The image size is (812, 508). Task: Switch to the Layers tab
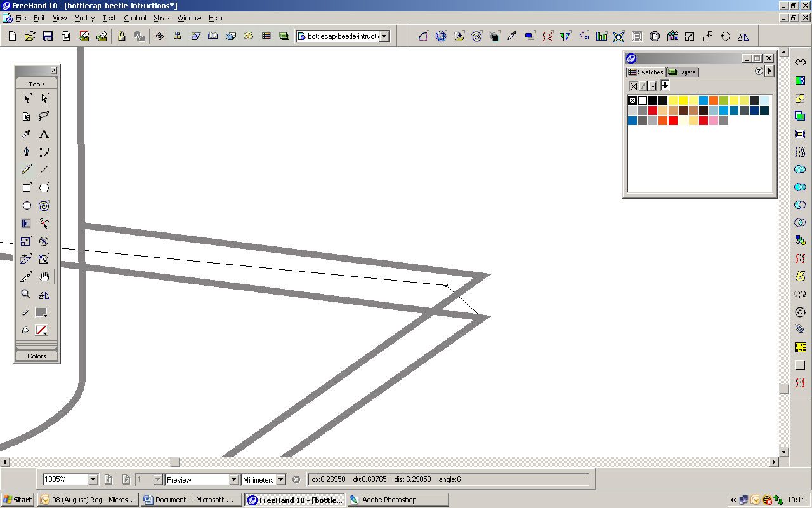(686, 72)
